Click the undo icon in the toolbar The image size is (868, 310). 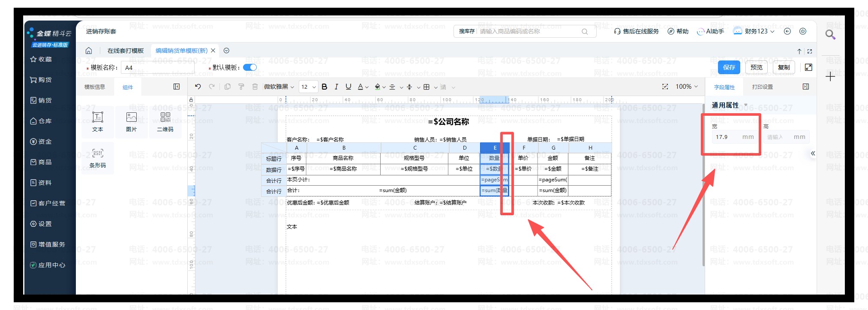198,87
